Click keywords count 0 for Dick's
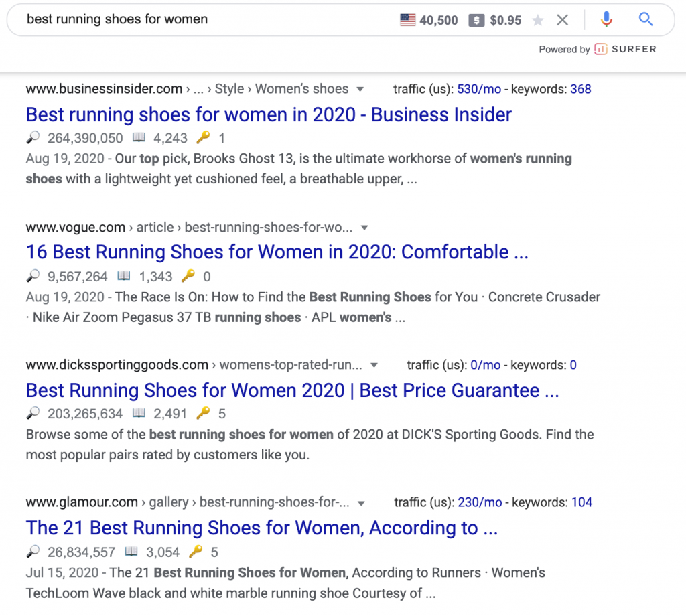The height and width of the screenshot is (616, 686). click(573, 365)
